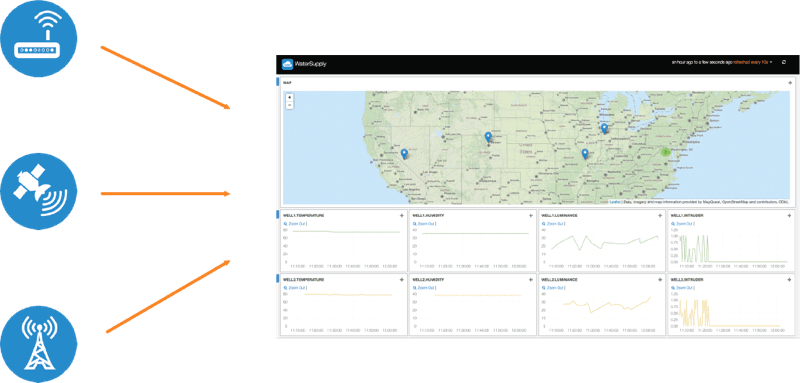Select the map marker near Denver

(x=488, y=137)
